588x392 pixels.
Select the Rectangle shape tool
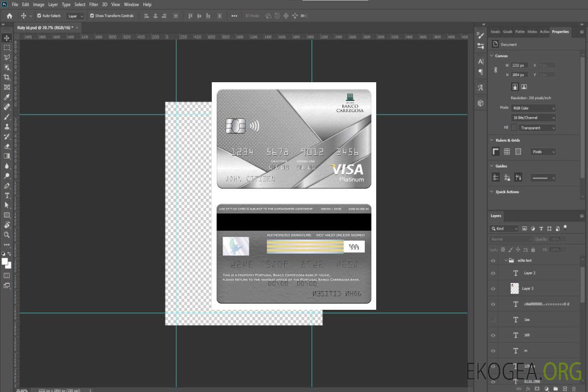tap(7, 215)
